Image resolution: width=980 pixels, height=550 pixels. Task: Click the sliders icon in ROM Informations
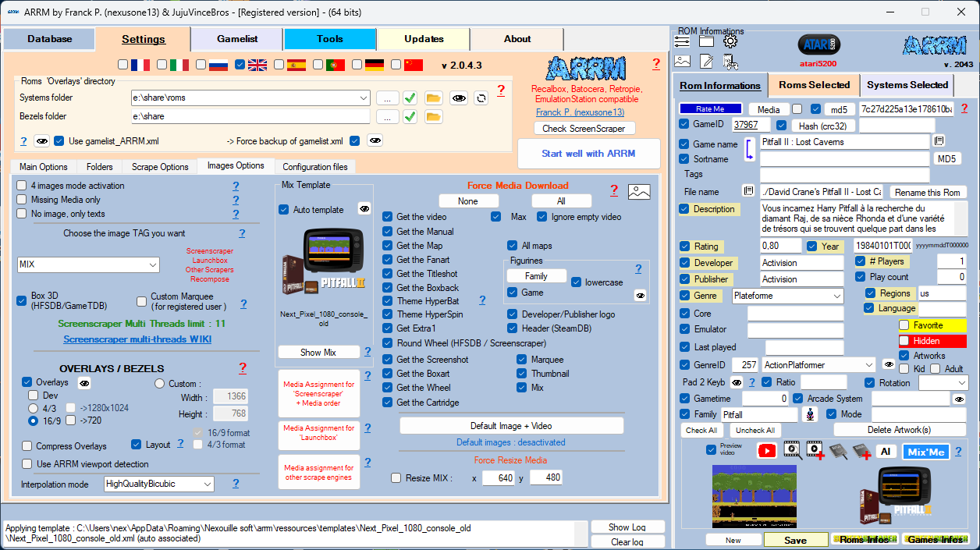682,41
